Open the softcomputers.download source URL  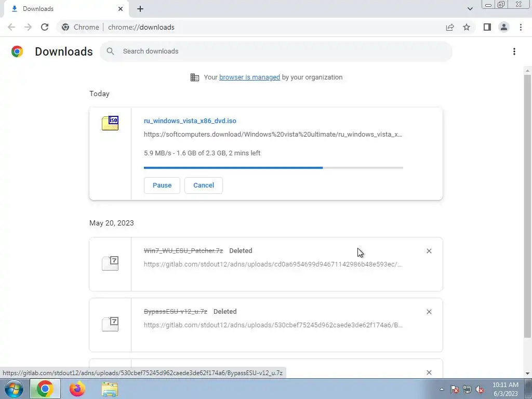273,135
